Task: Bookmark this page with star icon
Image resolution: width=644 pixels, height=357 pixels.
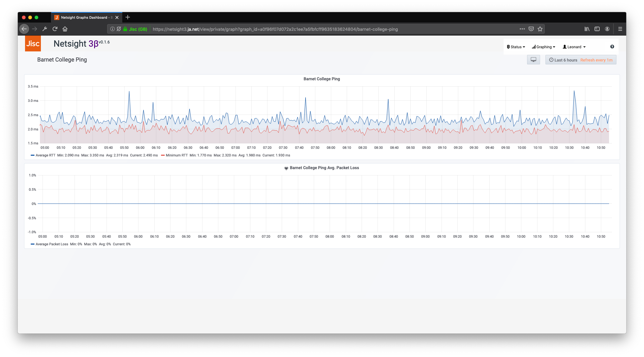Action: click(x=540, y=29)
